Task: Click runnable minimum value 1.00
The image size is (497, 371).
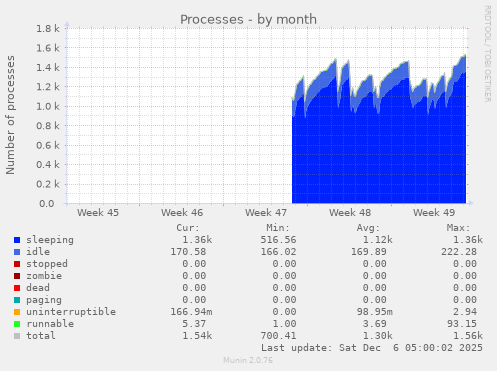Action: coord(284,324)
